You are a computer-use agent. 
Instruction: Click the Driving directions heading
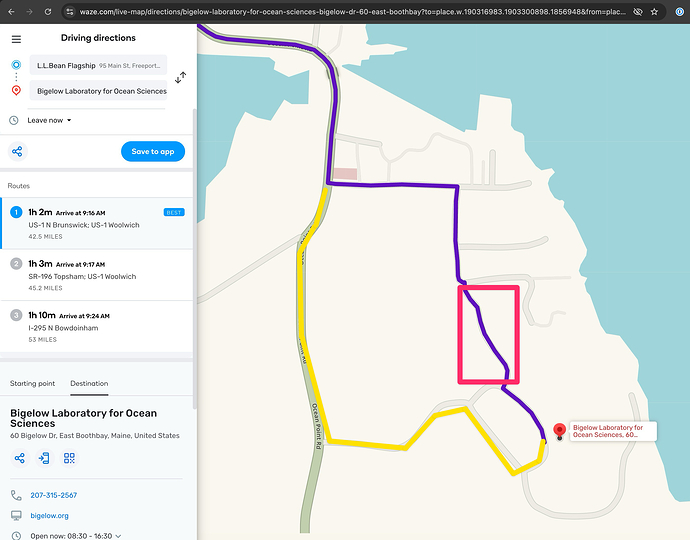coord(98,38)
